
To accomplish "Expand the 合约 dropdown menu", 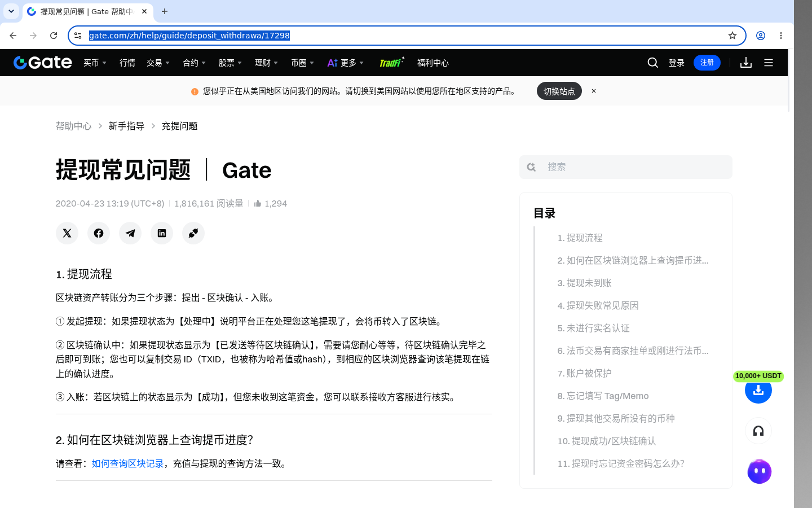I will 195,63.
